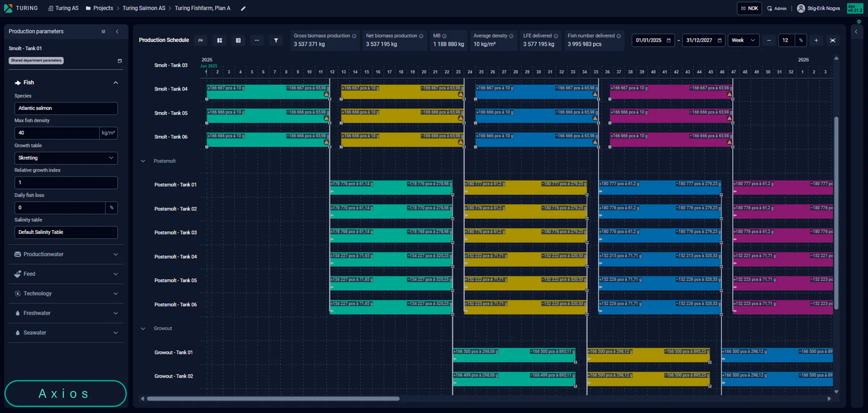
Task: Zoom in schedule with plus button
Action: pos(816,40)
